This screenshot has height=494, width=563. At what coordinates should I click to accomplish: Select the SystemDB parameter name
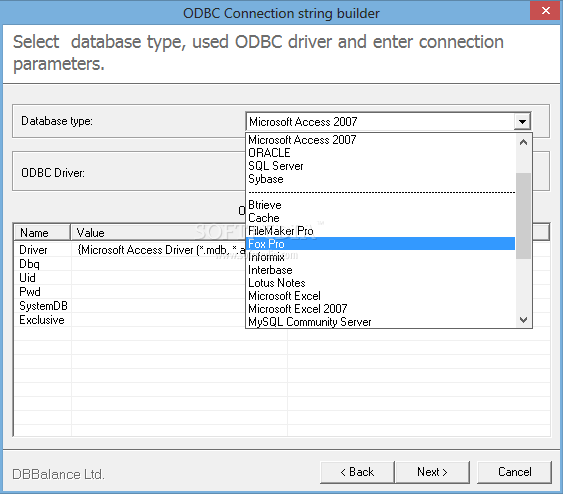[x=43, y=306]
